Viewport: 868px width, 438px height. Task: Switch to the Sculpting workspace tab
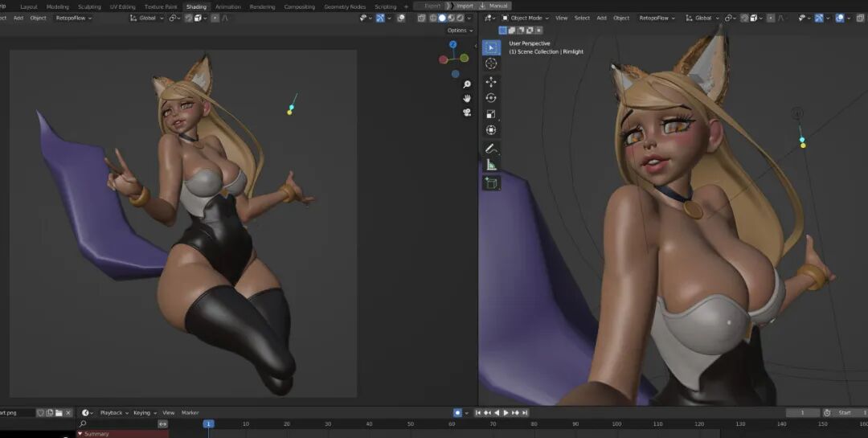(x=89, y=6)
